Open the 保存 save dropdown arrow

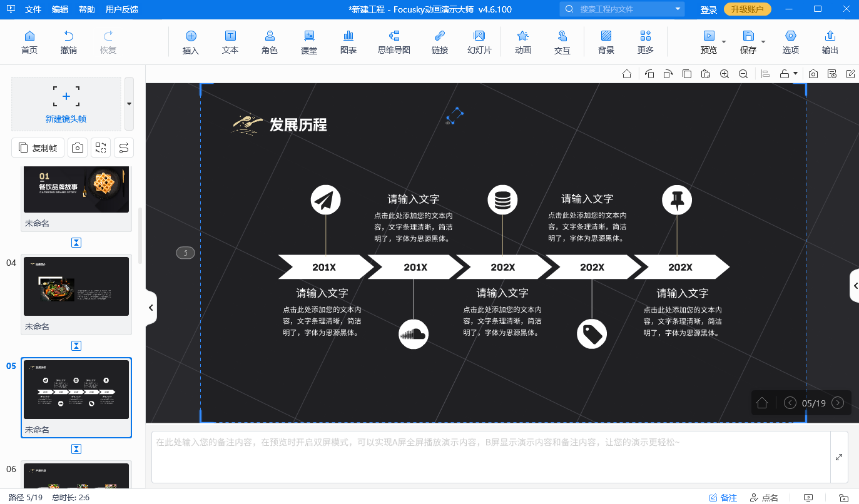(x=763, y=42)
